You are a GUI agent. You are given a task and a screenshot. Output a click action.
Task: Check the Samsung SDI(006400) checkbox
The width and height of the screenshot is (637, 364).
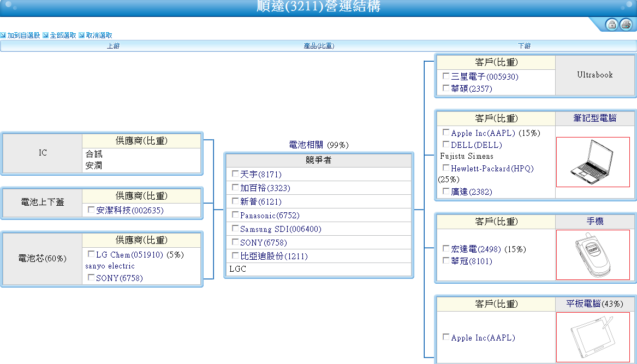click(235, 228)
